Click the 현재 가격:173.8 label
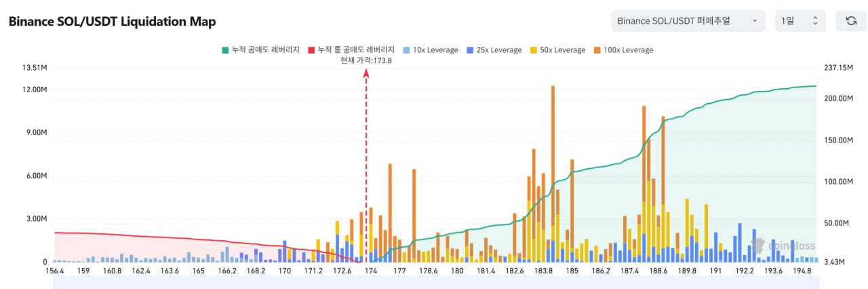868x289 pixels. [366, 60]
